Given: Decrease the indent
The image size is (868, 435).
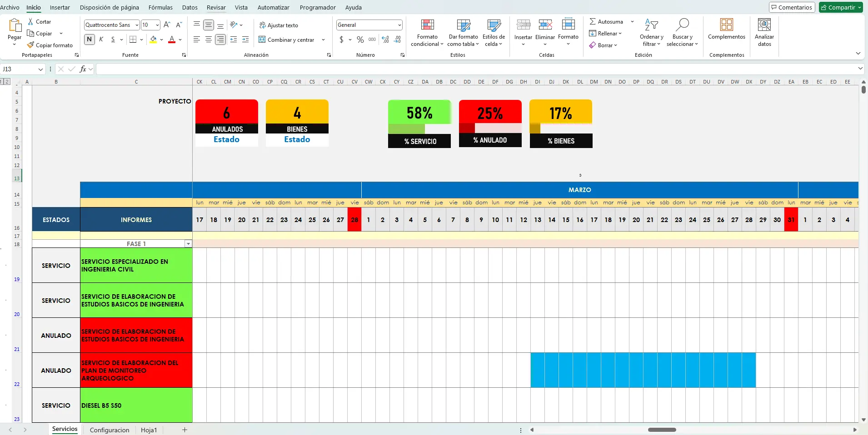Looking at the screenshot, I should pos(234,40).
